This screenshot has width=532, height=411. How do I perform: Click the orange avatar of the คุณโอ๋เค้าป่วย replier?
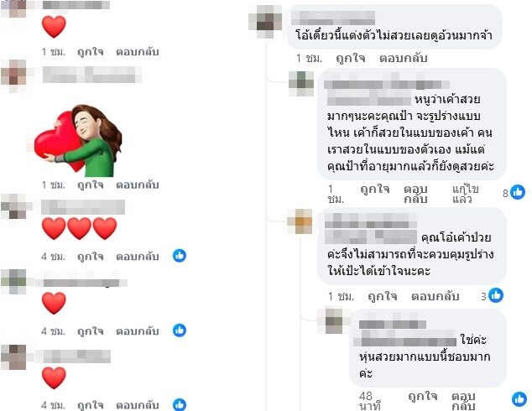click(x=300, y=221)
